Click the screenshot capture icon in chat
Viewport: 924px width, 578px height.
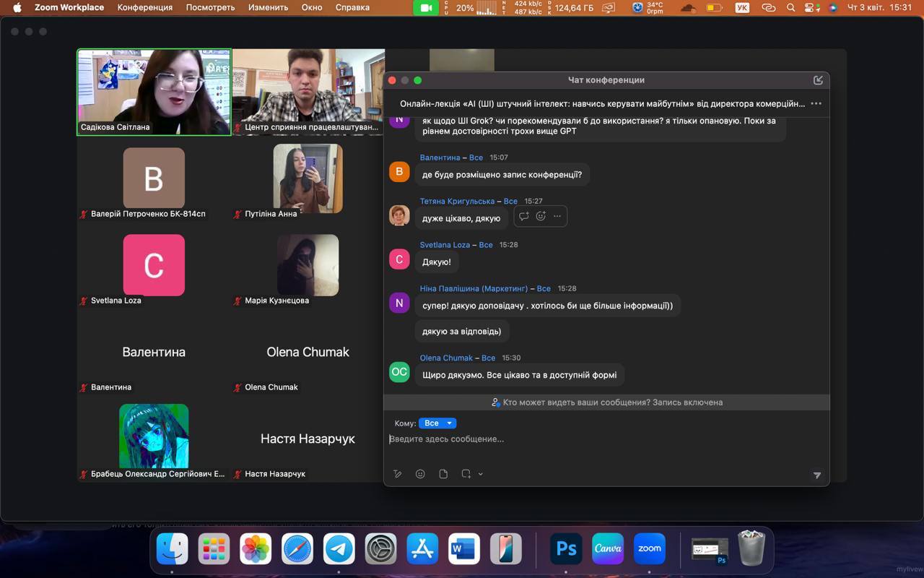(466, 474)
